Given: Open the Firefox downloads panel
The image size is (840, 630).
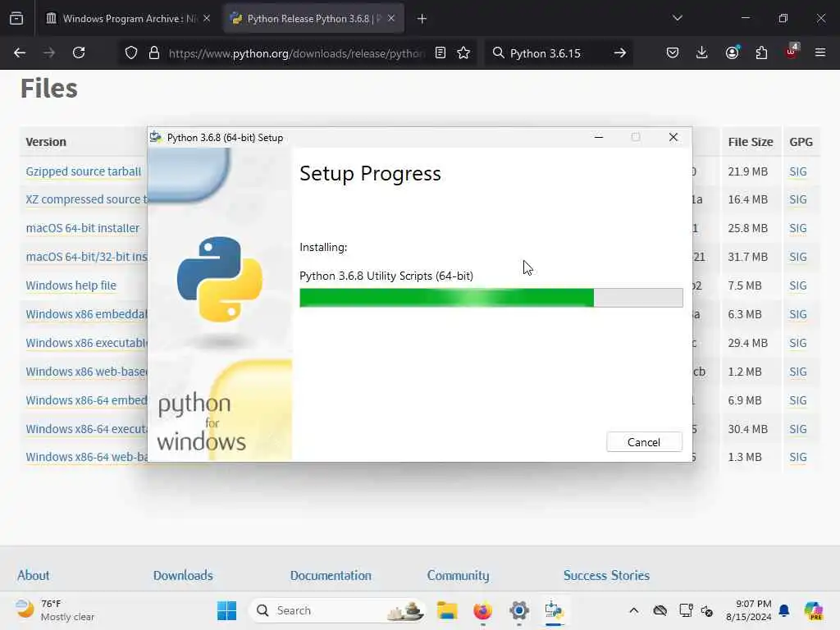Looking at the screenshot, I should click(702, 52).
